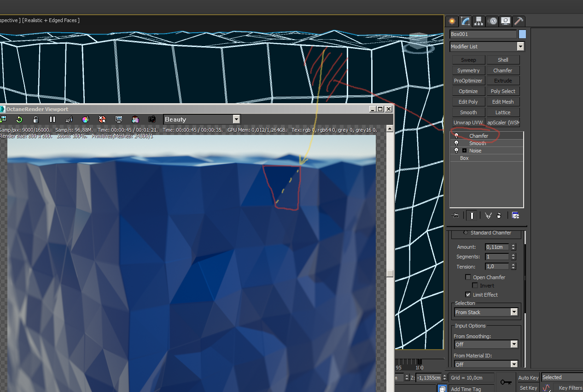The image size is (583, 392).
Task: Click the Unwrap UVW button
Action: 468,123
